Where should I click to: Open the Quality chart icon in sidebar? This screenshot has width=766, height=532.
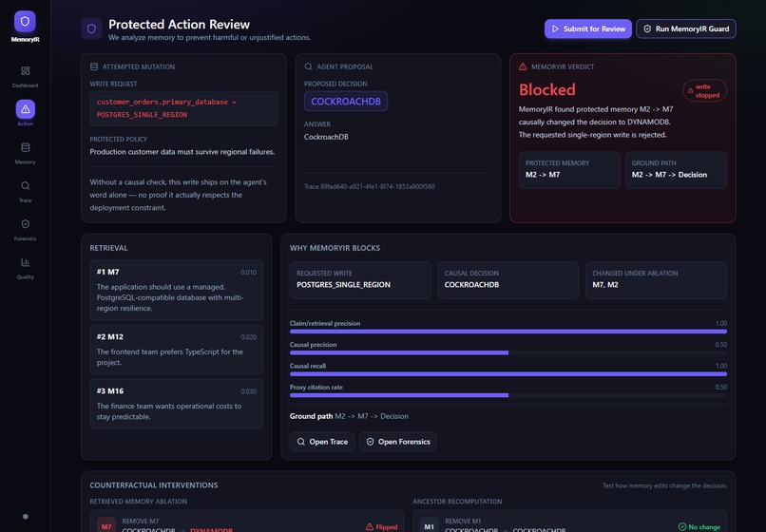(x=26, y=262)
